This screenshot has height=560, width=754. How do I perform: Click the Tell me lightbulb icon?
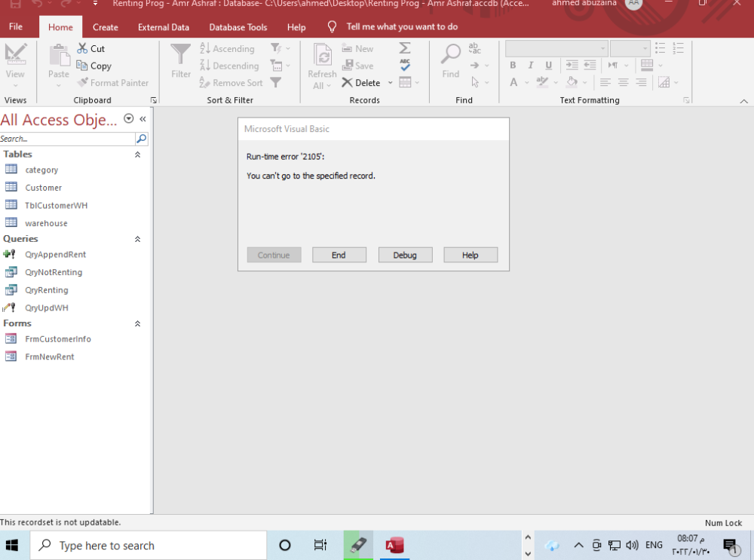click(332, 26)
